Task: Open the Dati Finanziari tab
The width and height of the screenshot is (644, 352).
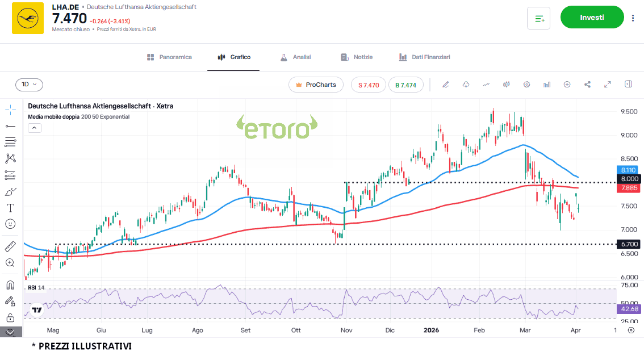Action: pos(424,57)
